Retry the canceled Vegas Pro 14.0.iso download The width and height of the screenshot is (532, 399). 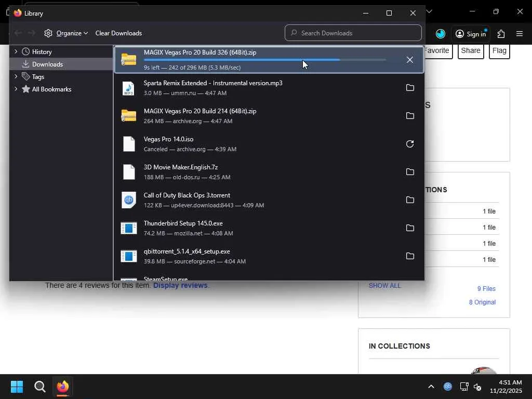pos(410,144)
